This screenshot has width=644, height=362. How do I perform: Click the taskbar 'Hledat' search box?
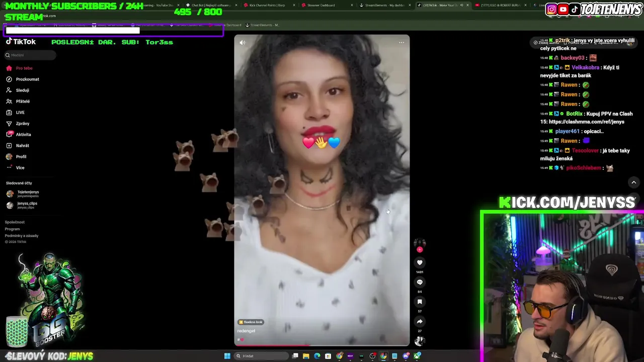[261, 356]
